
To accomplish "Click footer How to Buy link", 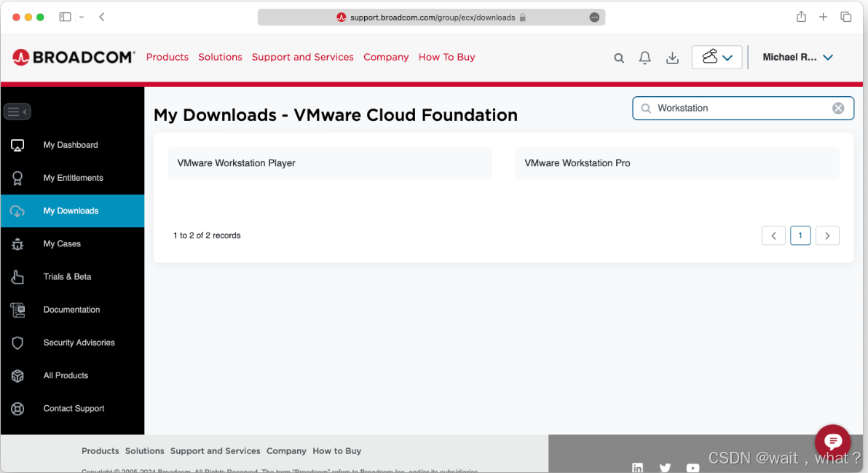I will [x=337, y=451].
